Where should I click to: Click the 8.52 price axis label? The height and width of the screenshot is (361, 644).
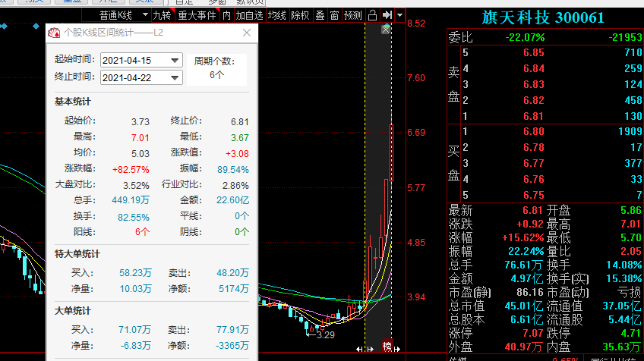pos(416,24)
